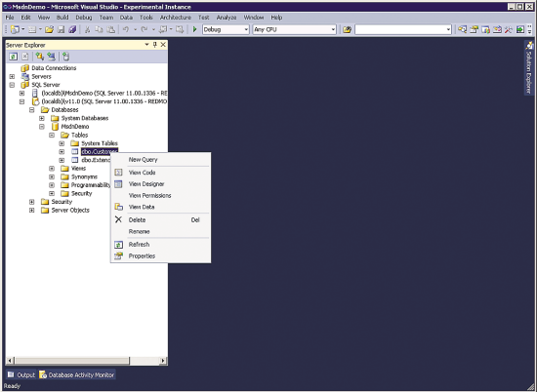Expand the Servers node
Screen dimensions: 537x392
pyautogui.click(x=12, y=77)
